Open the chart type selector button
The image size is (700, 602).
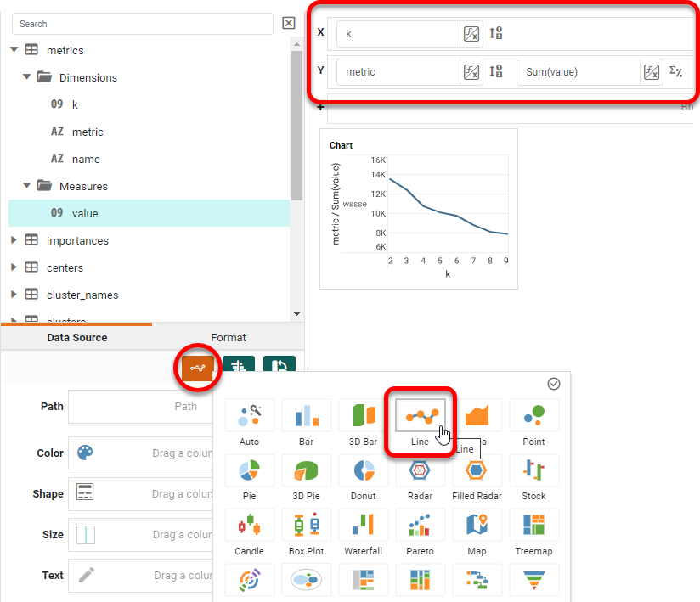pyautogui.click(x=197, y=369)
